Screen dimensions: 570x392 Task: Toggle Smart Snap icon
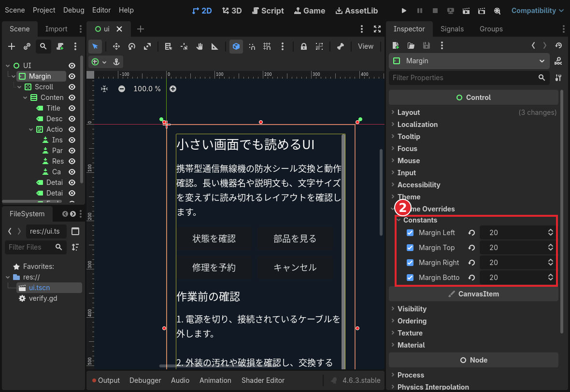click(x=252, y=46)
